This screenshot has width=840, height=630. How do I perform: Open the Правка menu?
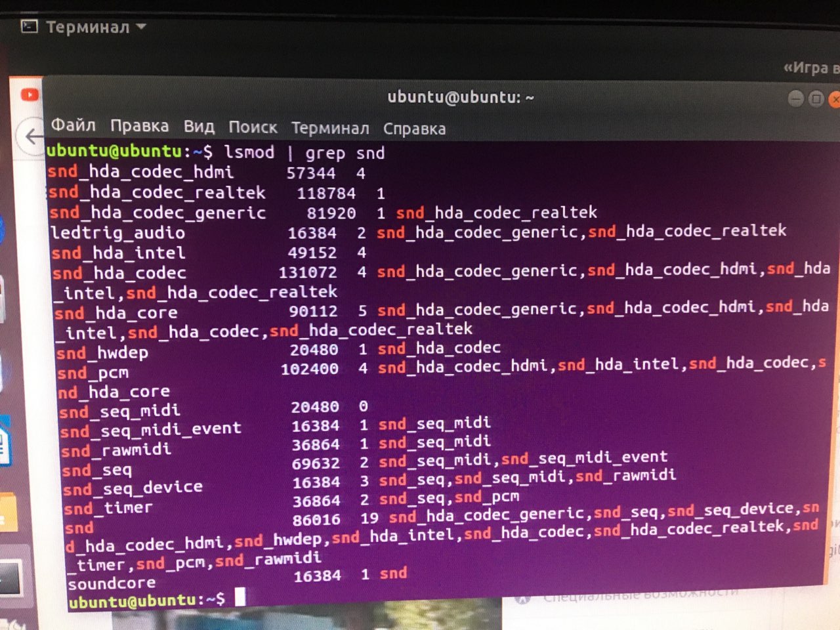139,126
